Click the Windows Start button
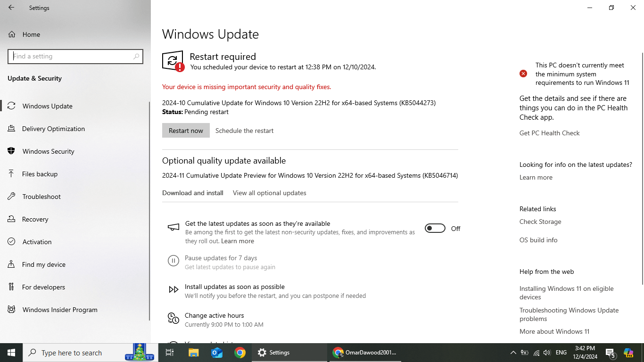This screenshot has height=362, width=644. [x=11, y=353]
